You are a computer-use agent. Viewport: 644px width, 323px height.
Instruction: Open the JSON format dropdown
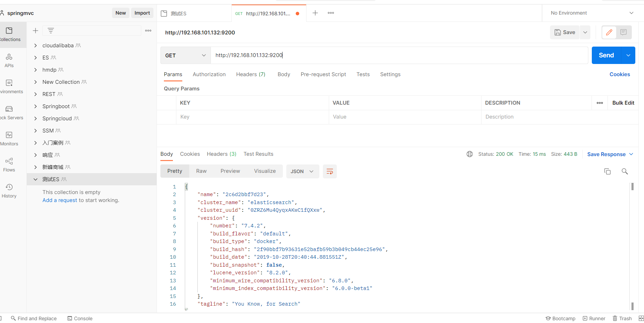(303, 171)
